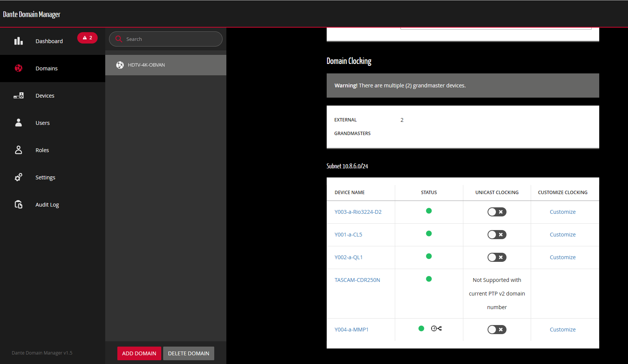The image size is (628, 364).
Task: Click the red Domains globe icon
Action: coord(19,68)
